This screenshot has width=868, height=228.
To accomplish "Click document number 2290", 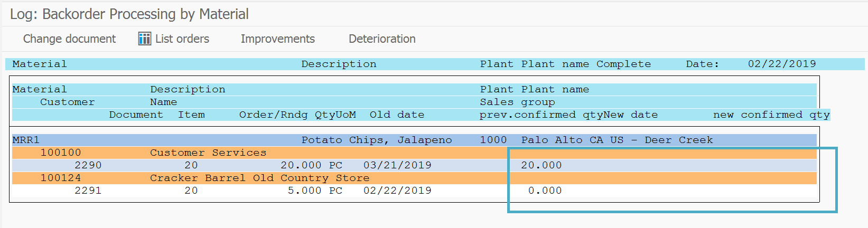I will (88, 165).
